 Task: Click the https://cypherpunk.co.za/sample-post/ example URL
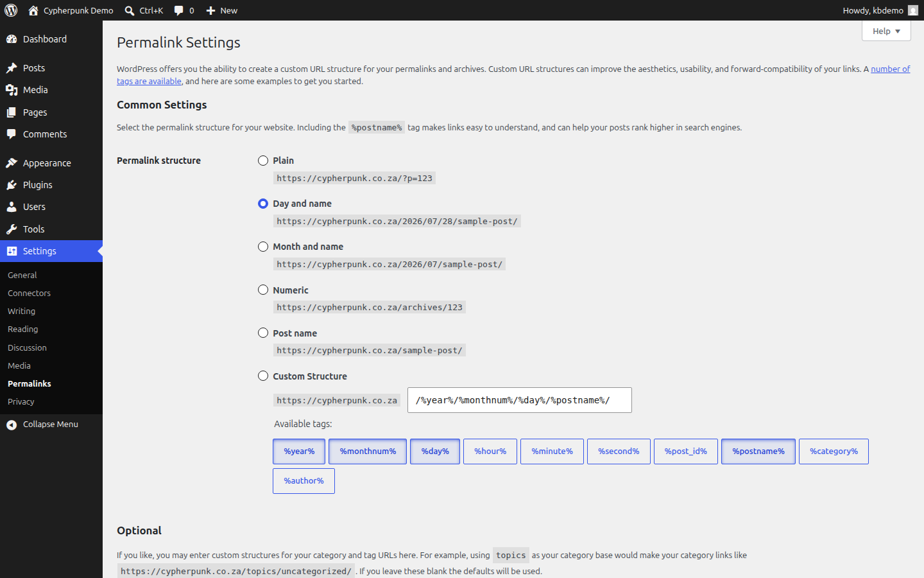[x=370, y=350]
